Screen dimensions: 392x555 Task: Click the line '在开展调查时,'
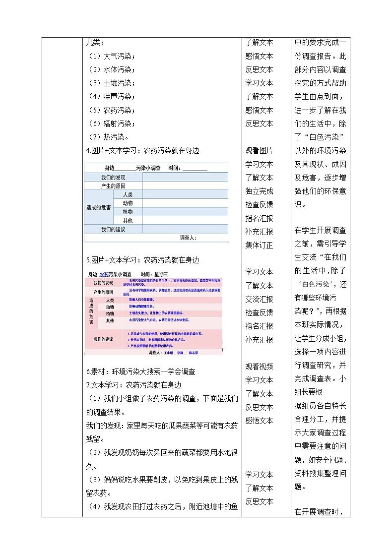319,512
